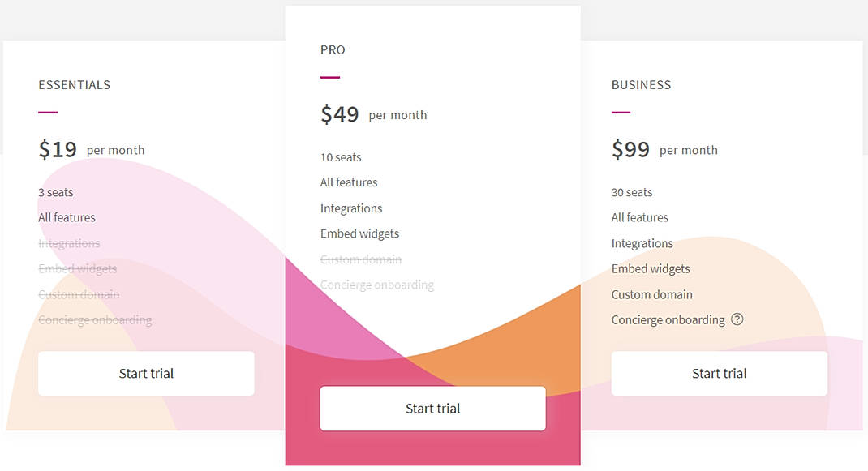
Task: Click the $49 per month price
Action: [x=373, y=113]
